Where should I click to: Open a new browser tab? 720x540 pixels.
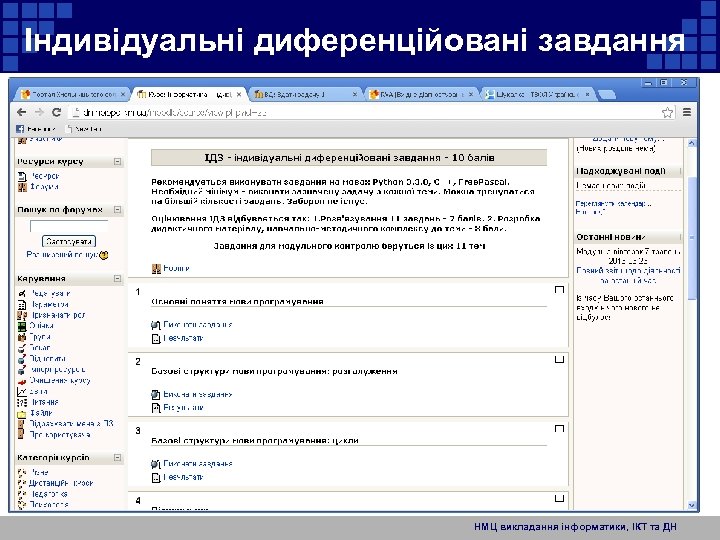point(607,95)
